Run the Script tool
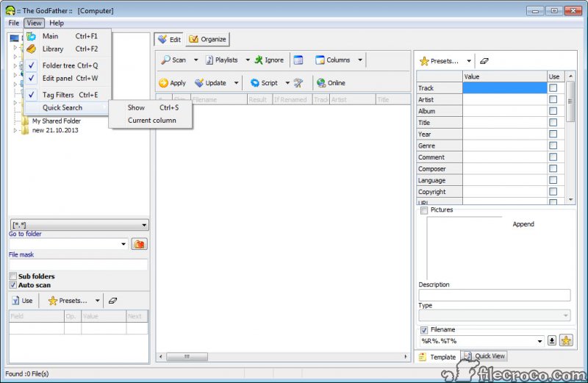Screen dimensions: 588x383 click(x=265, y=83)
